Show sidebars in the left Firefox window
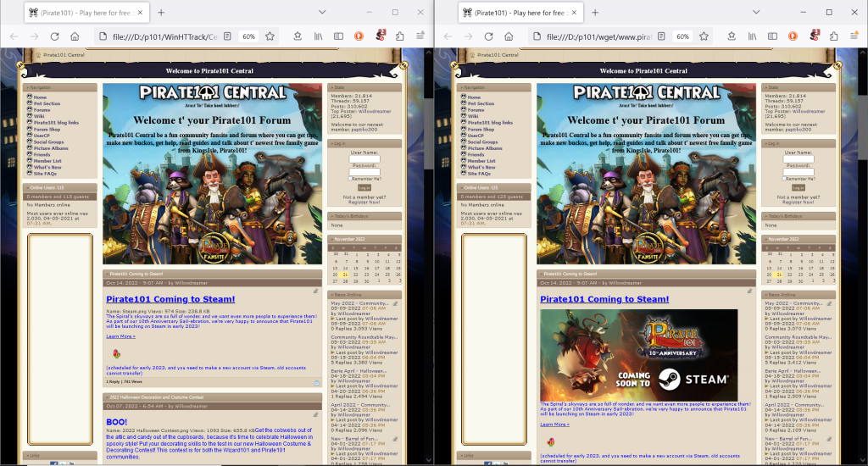Screen dimensions: 868x466 coord(338,36)
